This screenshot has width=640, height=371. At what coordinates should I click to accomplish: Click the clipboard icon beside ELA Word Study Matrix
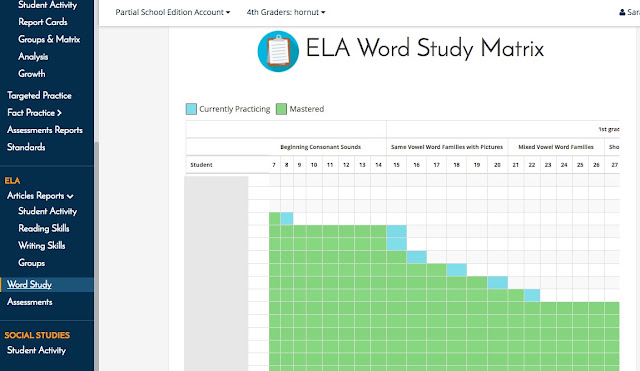point(278,51)
